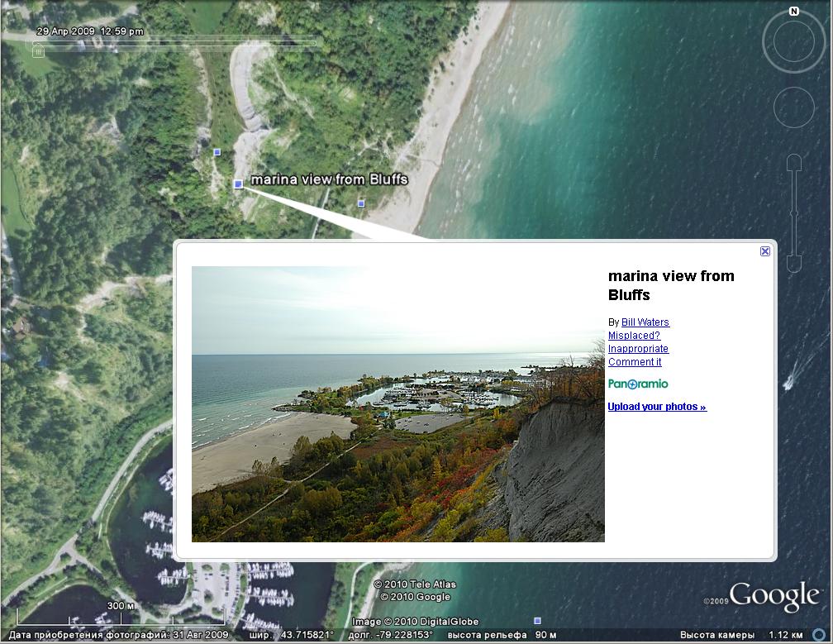Viewport: 833px width, 644px height.
Task: Click the zoom-in end of the zoom slider
Action: pos(793,163)
